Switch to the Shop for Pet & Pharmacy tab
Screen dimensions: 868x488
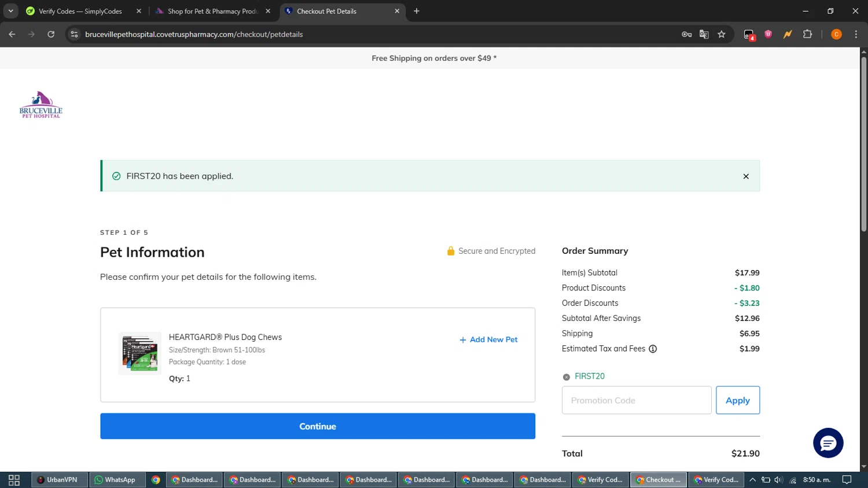point(212,11)
